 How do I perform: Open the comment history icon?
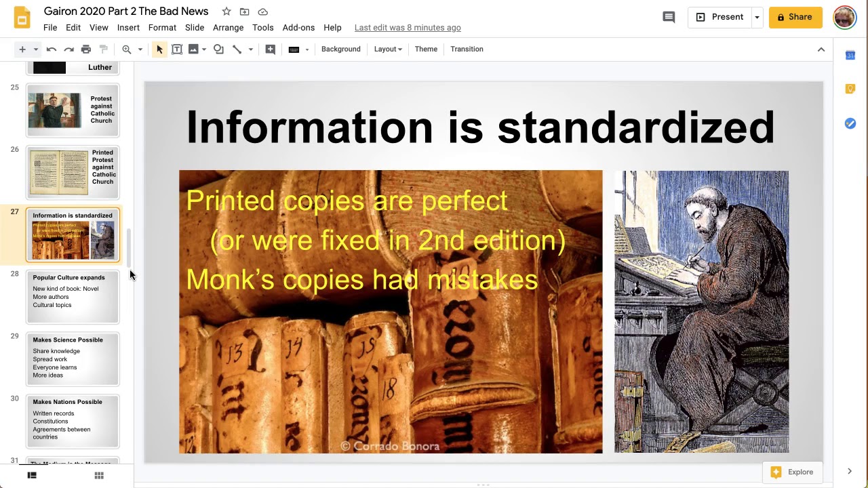coord(669,17)
